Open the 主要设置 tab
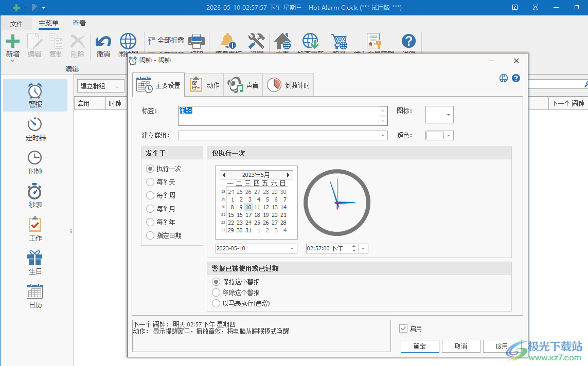This screenshot has height=366, width=588. point(158,85)
